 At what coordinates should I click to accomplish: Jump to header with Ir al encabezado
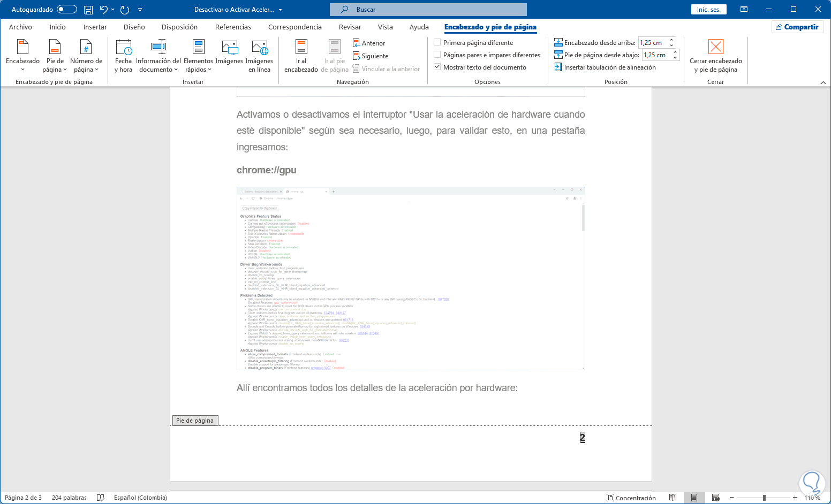pos(300,55)
